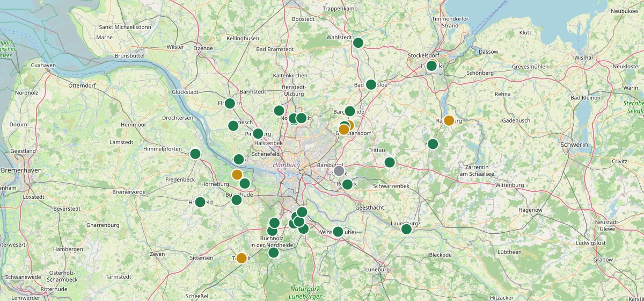Image resolution: width=644 pixels, height=301 pixels.
Task: Click the green marker between Elmshorn and Pinneberg
Action: click(x=233, y=126)
